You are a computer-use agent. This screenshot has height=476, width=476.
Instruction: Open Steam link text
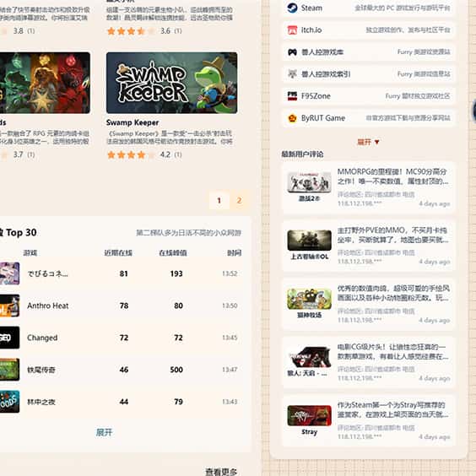pyautogui.click(x=311, y=8)
